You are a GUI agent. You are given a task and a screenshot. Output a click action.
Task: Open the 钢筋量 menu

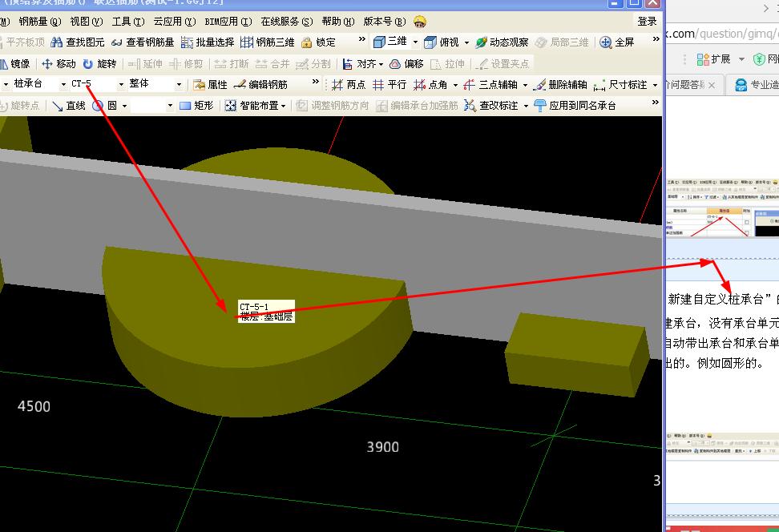click(40, 22)
